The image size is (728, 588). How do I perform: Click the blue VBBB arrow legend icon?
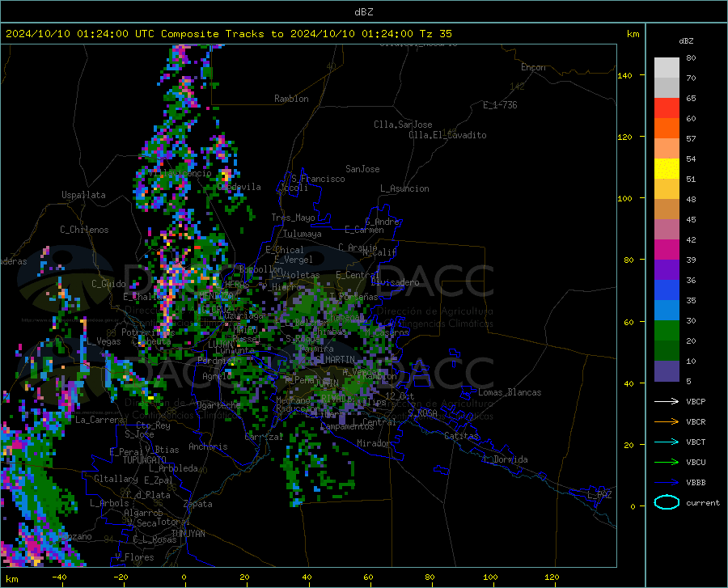click(667, 483)
